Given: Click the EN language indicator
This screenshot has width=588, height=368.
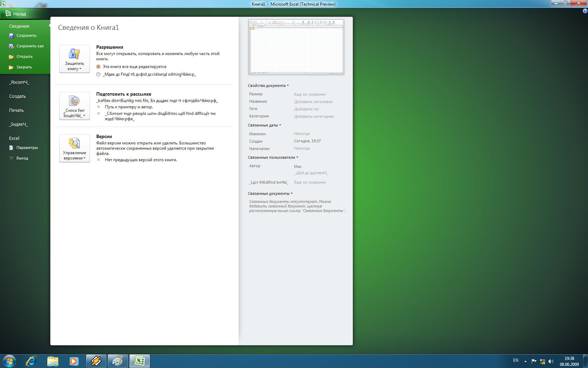Looking at the screenshot, I should (x=516, y=360).
